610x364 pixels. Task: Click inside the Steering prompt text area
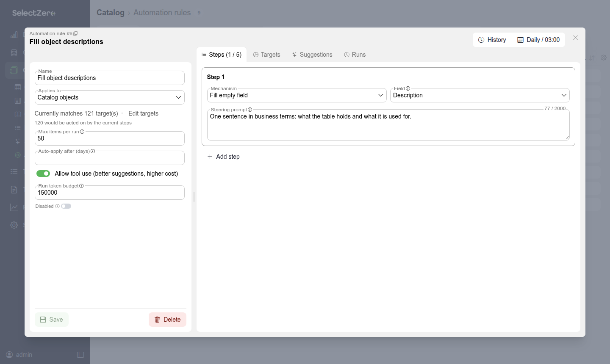click(388, 125)
